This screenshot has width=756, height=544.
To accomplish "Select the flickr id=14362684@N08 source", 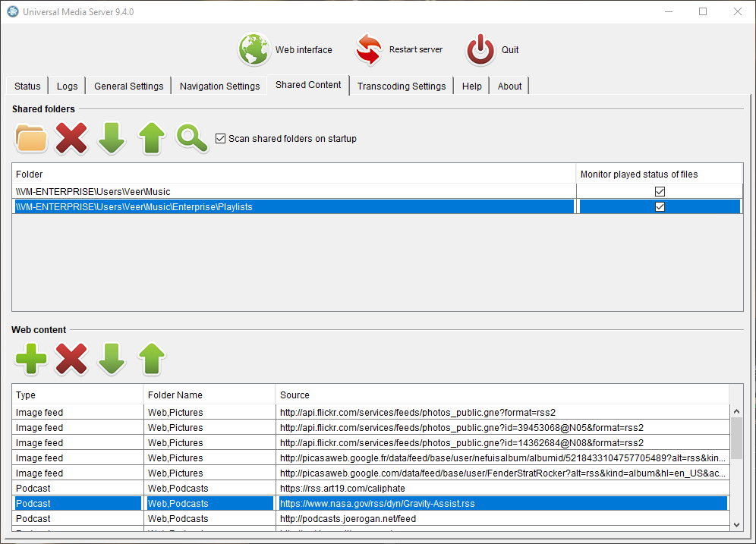I will tap(502, 443).
